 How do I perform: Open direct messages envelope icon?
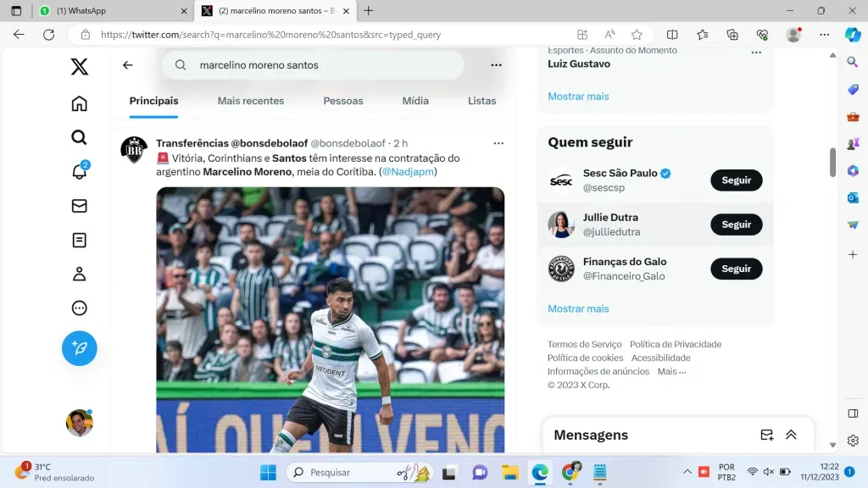pos(79,206)
